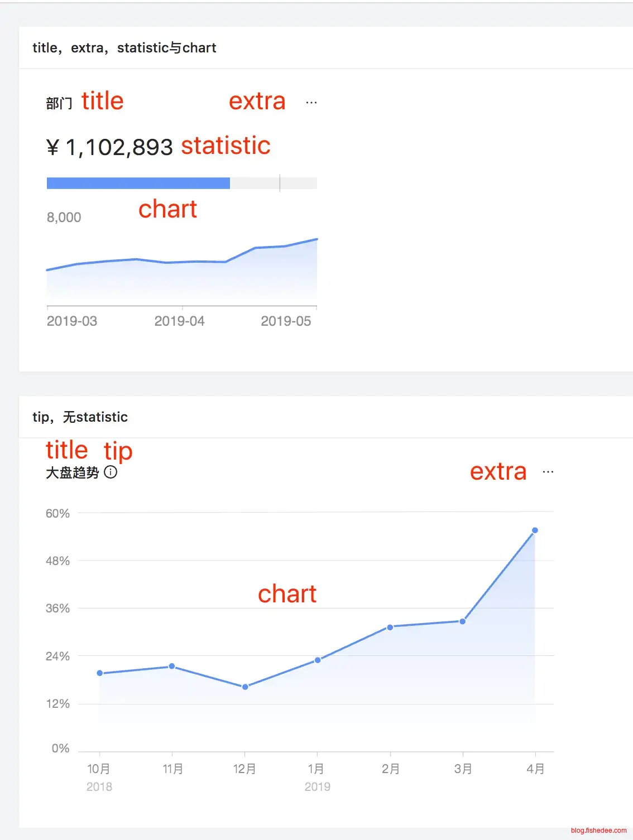This screenshot has width=633, height=840.
Task: Click the 60% y-axis label
Action: 57,514
